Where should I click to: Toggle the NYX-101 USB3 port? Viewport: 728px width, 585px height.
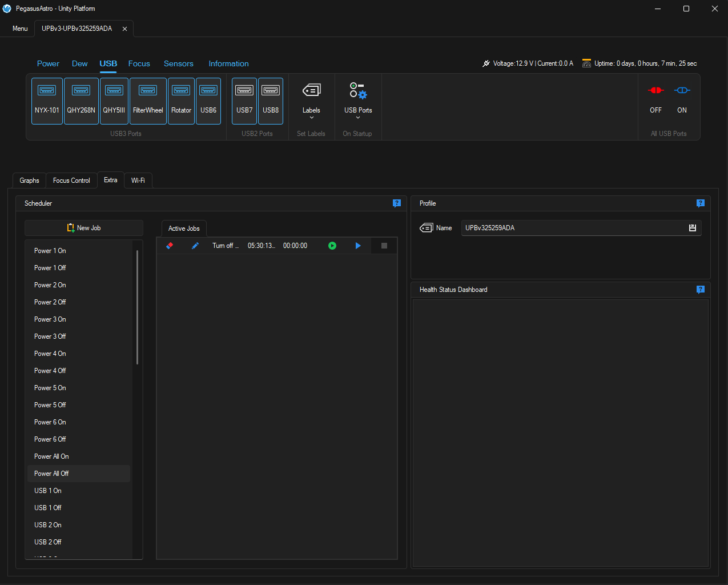point(47,101)
